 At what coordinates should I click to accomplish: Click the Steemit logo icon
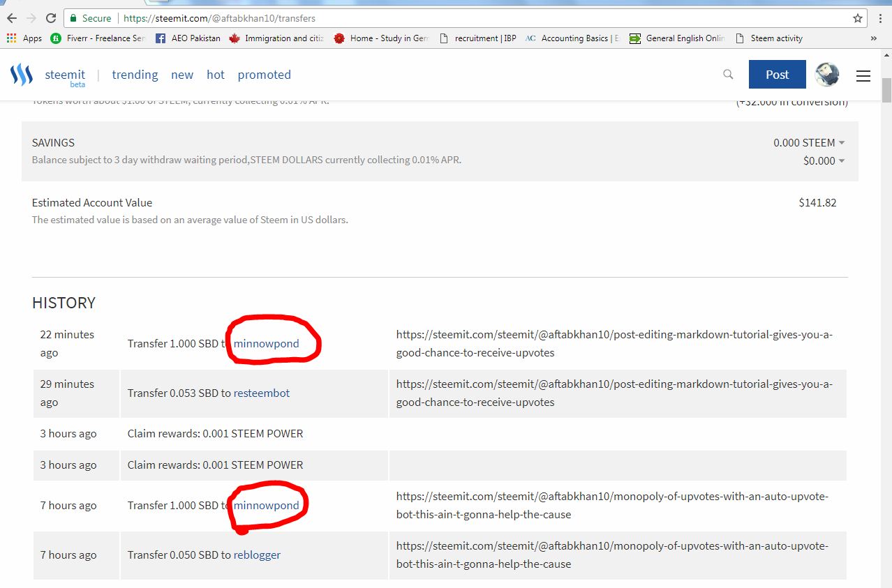(x=22, y=75)
